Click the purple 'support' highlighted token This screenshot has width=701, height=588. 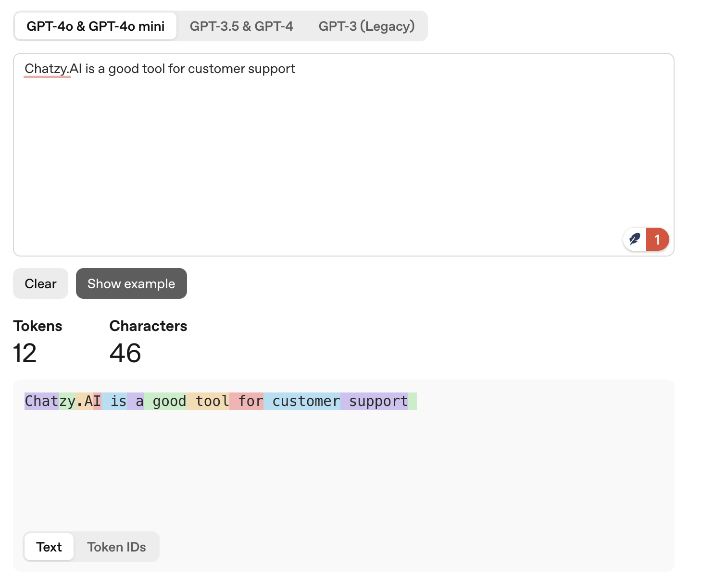click(x=375, y=401)
